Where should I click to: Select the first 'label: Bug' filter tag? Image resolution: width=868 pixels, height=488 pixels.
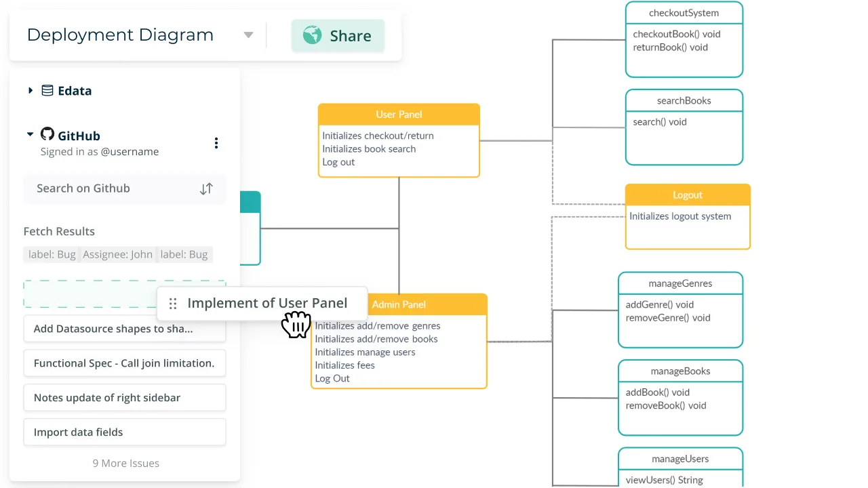(x=52, y=255)
